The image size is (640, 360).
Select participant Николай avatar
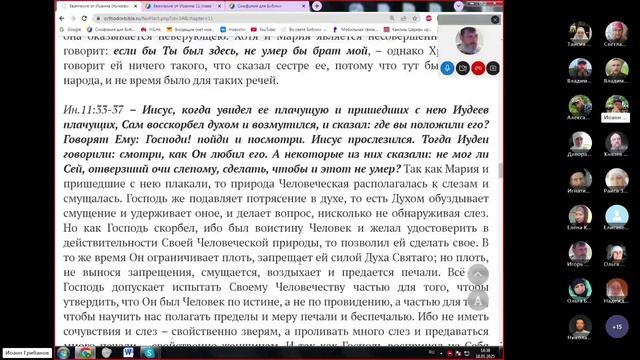(x=580, y=326)
